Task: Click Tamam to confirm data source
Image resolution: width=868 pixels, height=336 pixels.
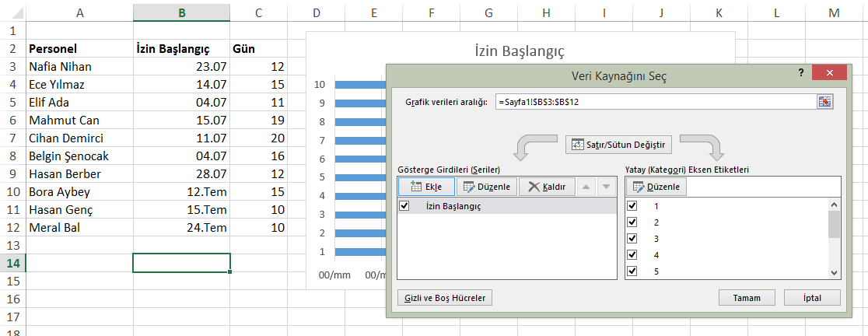Action: (x=747, y=298)
